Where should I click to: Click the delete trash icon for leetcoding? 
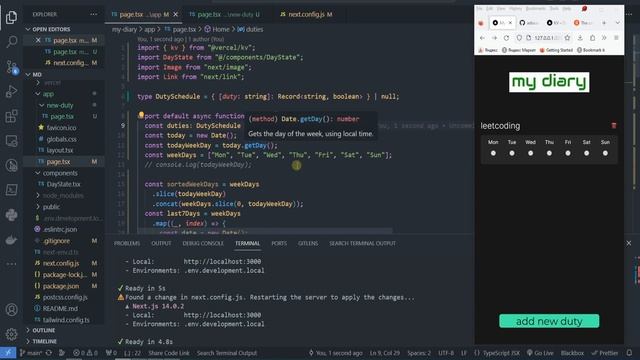pyautogui.click(x=613, y=125)
